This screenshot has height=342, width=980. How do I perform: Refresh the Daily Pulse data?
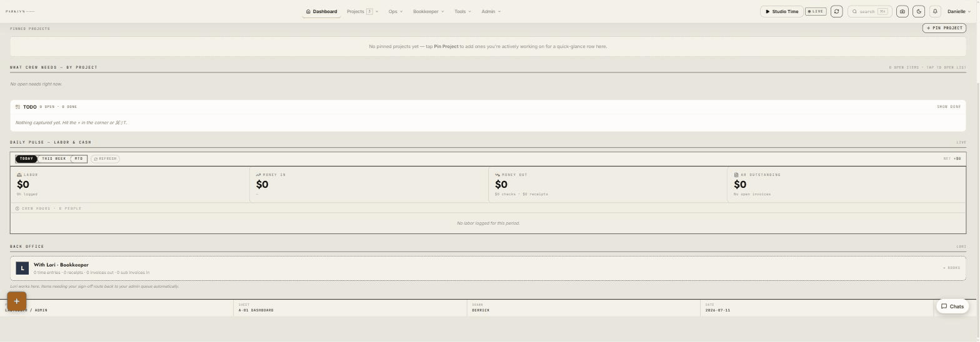pyautogui.click(x=105, y=159)
